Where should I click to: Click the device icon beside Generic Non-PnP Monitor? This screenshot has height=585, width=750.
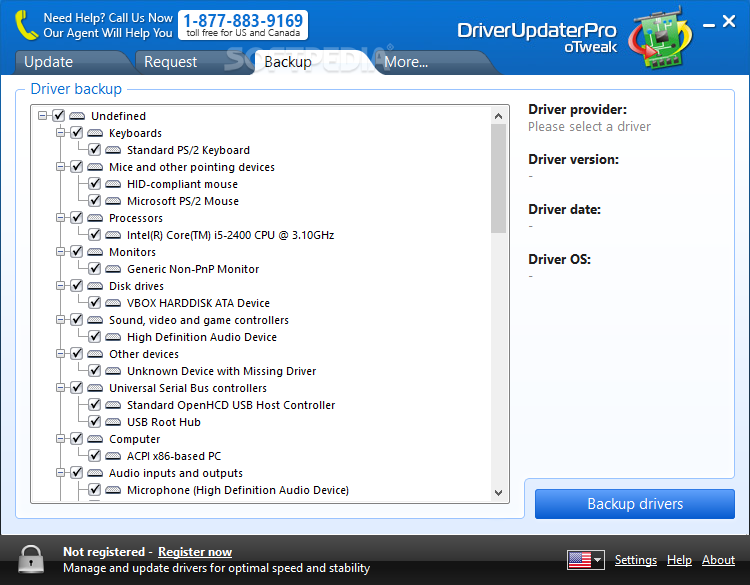pyautogui.click(x=113, y=269)
